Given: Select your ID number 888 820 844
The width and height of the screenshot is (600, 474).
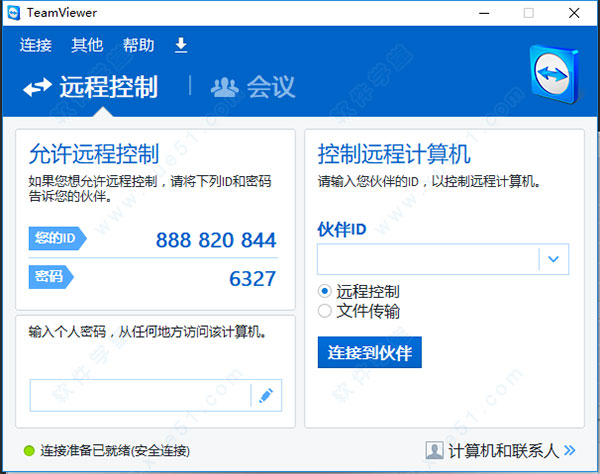Looking at the screenshot, I should [x=216, y=240].
